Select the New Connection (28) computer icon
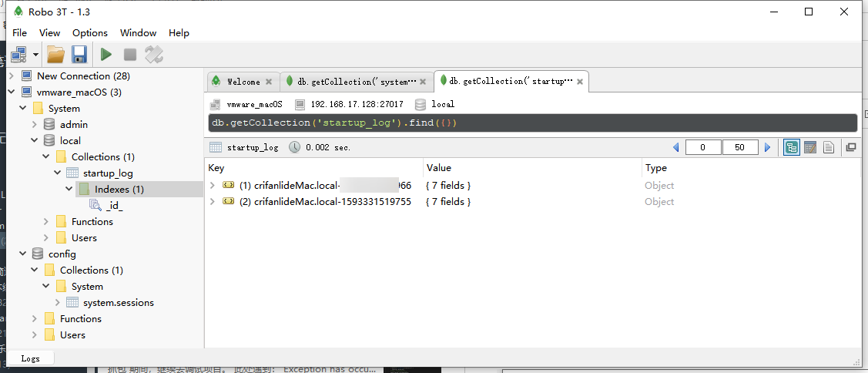The image size is (868, 373). pos(26,76)
